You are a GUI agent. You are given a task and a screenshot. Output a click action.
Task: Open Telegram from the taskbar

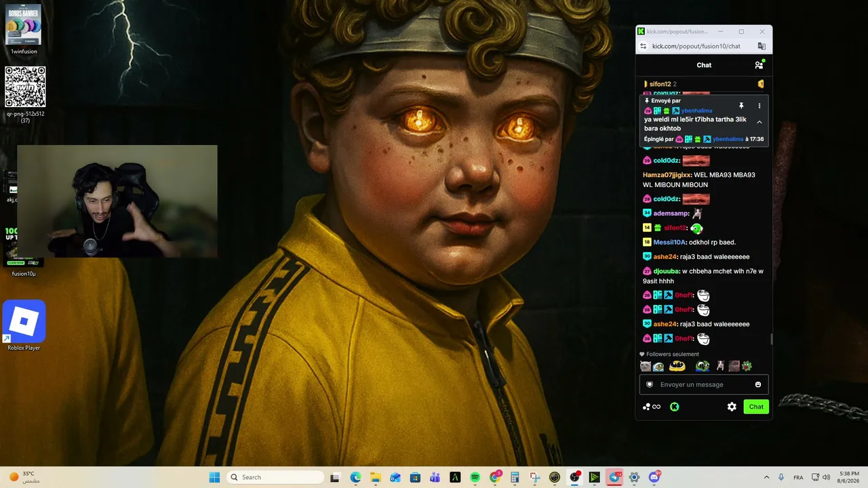pyautogui.click(x=614, y=477)
